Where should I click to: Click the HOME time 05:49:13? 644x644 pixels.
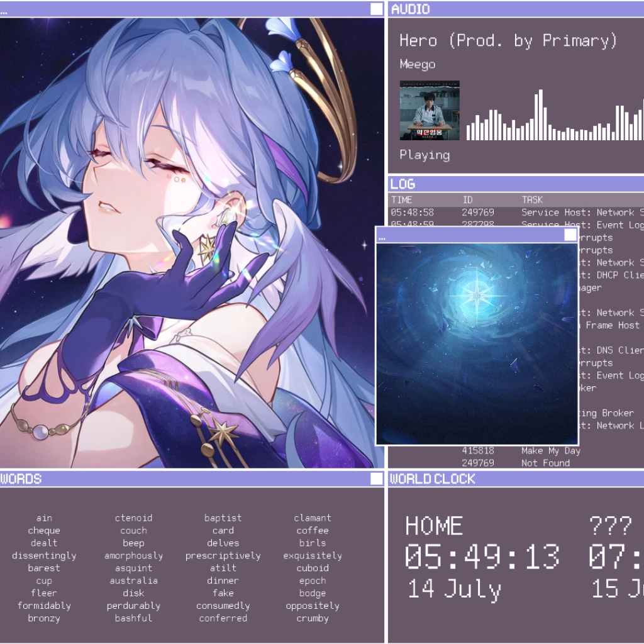click(x=482, y=557)
